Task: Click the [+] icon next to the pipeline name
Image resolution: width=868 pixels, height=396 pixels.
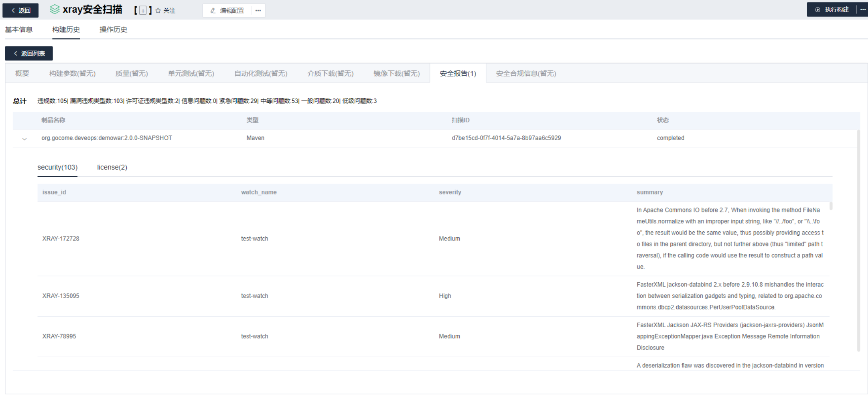Action: [x=143, y=10]
